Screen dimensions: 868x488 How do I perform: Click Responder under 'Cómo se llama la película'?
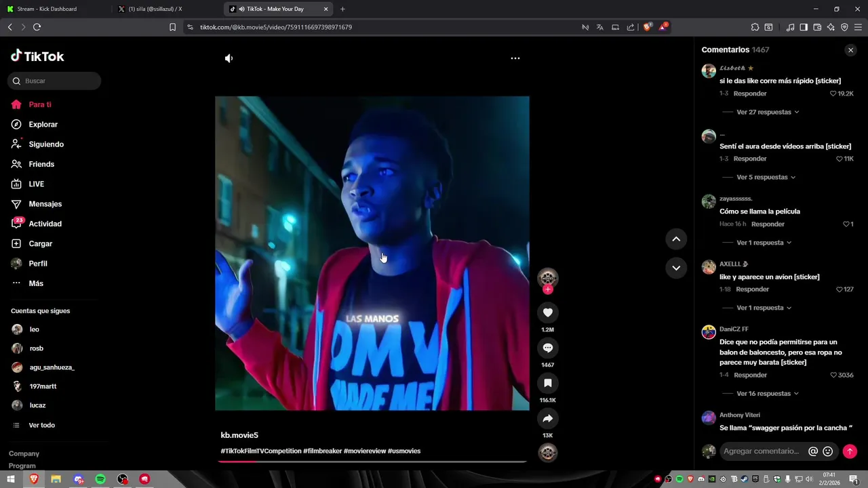tap(768, 224)
